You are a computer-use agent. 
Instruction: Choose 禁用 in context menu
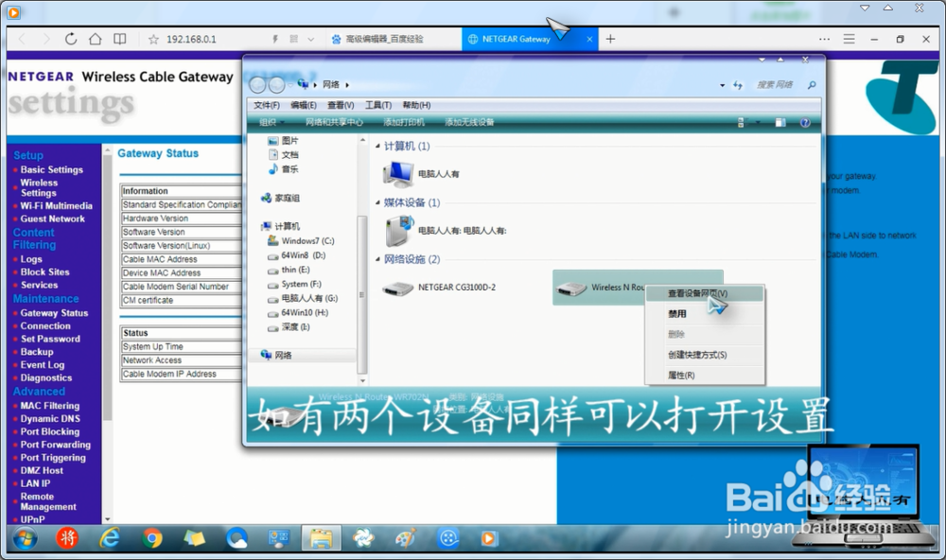pos(705,314)
